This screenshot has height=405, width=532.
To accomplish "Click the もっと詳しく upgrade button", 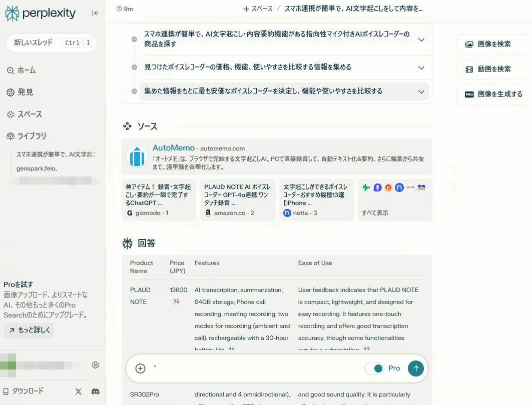I will 29,330.
